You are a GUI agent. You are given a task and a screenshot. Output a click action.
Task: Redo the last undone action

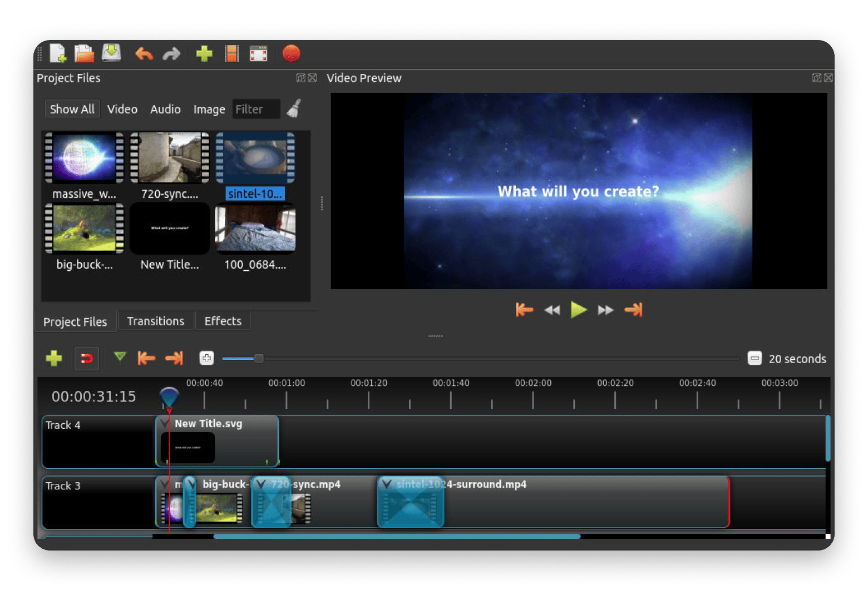pyautogui.click(x=171, y=53)
